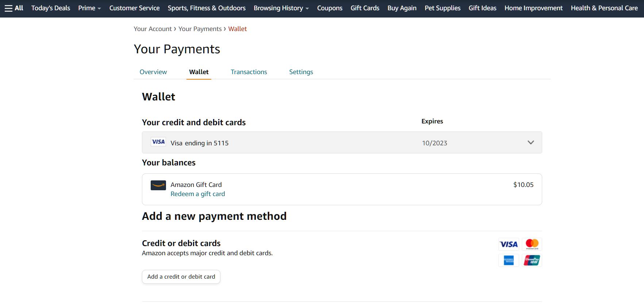Switch to the Transactions tab

[x=249, y=72]
